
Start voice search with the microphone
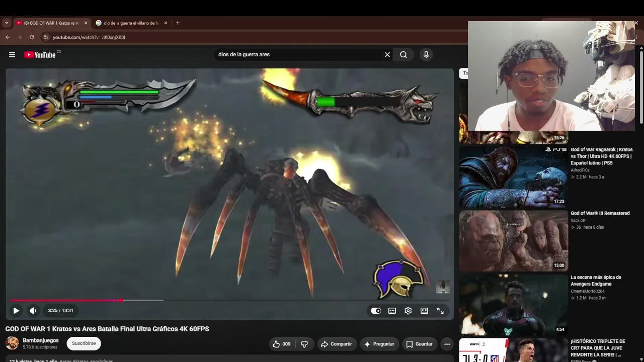(x=426, y=55)
